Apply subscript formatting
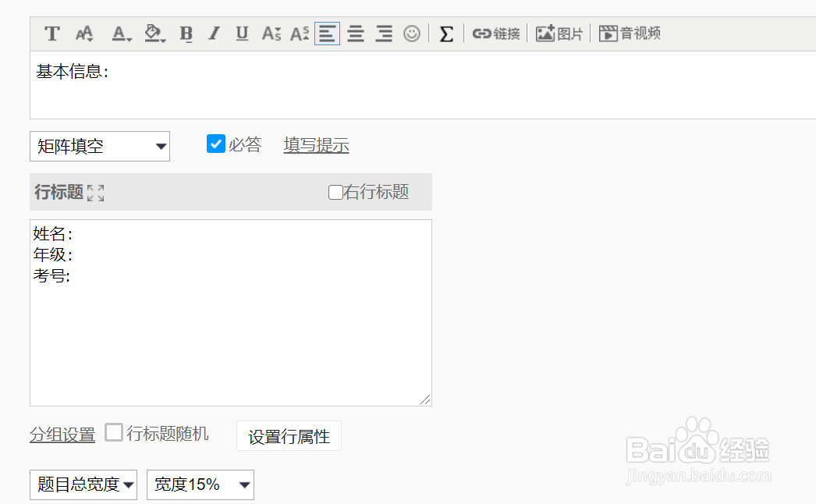This screenshot has height=504, width=816. point(271,34)
